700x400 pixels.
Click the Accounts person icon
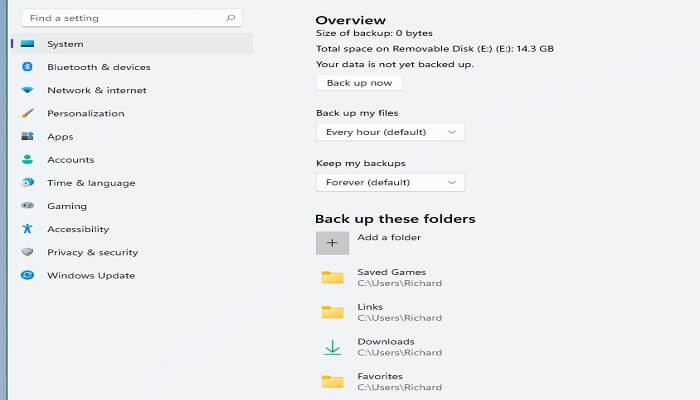pos(28,160)
